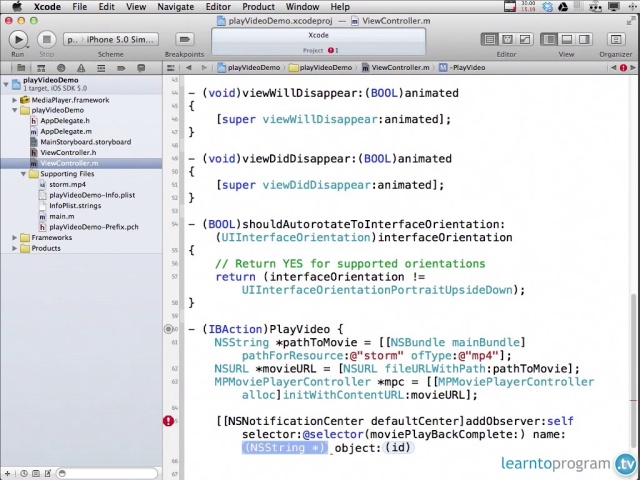Select the Version editor mode
640x480 pixels.
pyautogui.click(x=524, y=40)
